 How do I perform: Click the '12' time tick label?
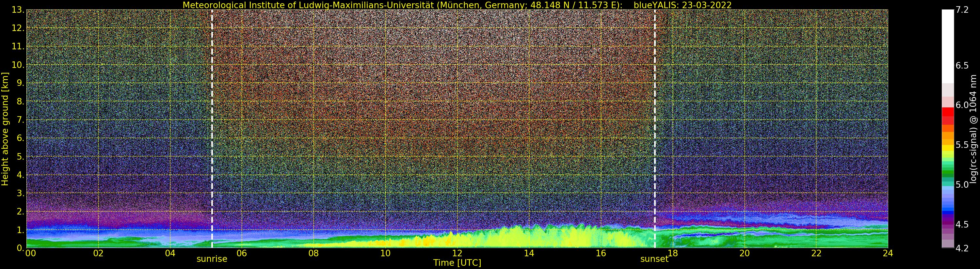457,253
